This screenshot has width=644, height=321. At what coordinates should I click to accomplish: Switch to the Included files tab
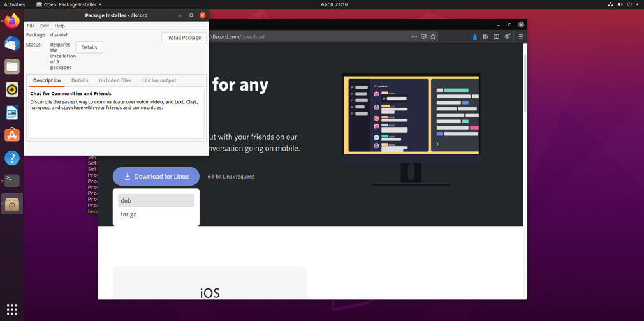[115, 80]
